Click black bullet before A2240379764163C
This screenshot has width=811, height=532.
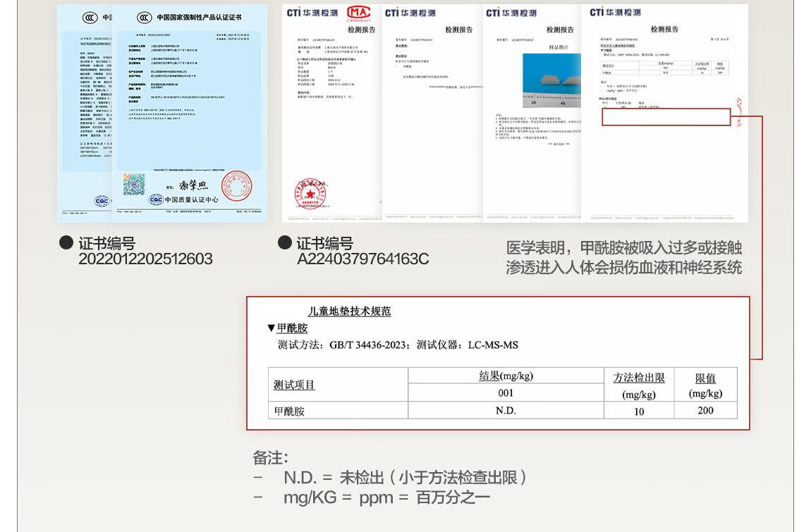point(285,242)
